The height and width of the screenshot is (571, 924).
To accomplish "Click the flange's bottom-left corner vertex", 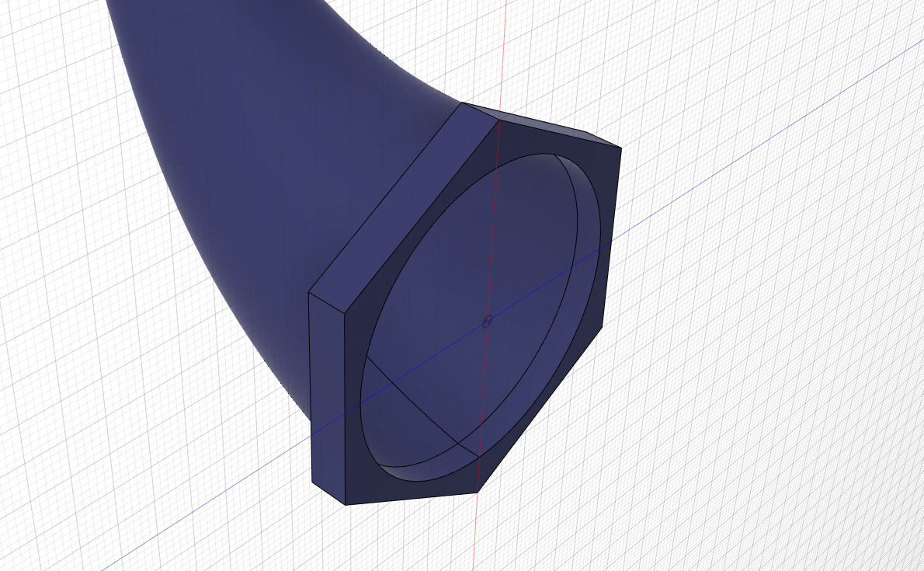I will pyautogui.click(x=346, y=504).
